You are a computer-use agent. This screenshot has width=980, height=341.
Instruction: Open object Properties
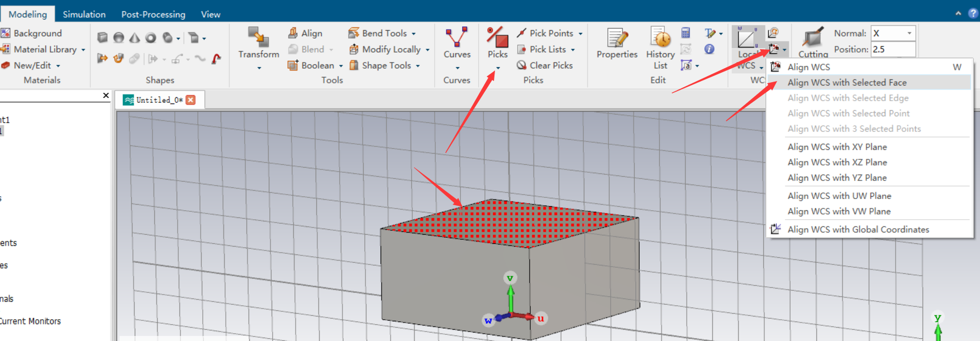click(x=617, y=44)
